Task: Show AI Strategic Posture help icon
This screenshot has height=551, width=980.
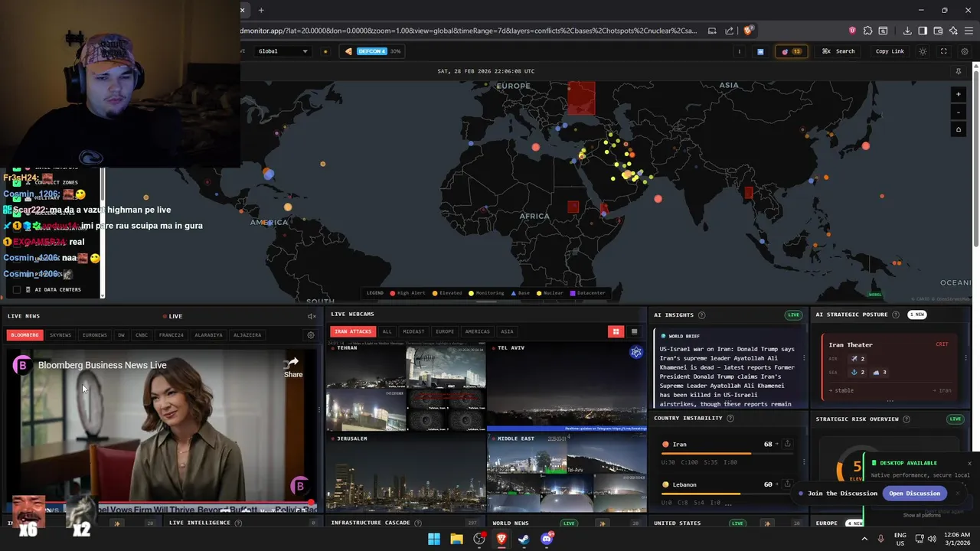Action: (897, 315)
